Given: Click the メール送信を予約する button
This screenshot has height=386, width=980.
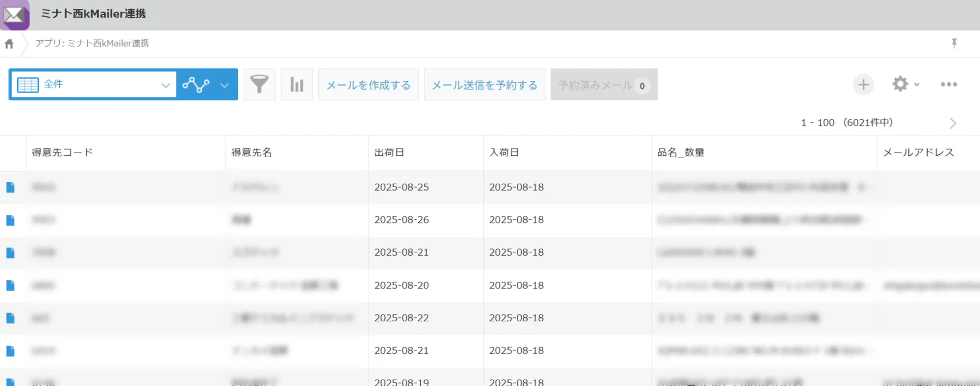Looking at the screenshot, I should point(484,85).
